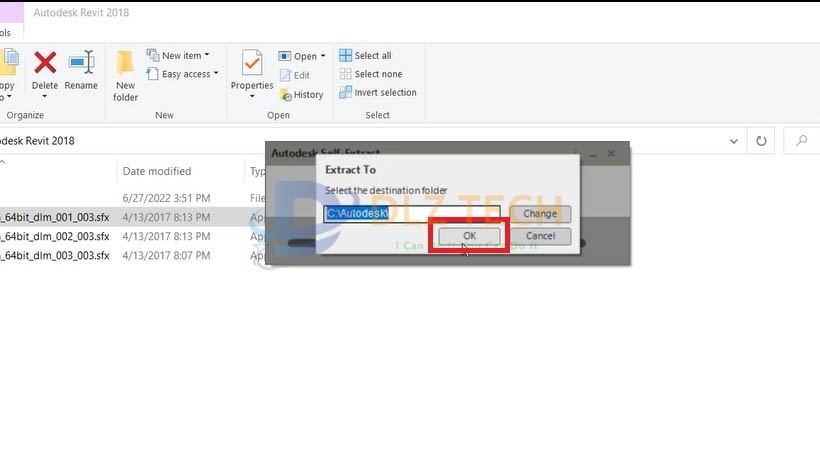Open the Properties icon with the checkmark
Image resolution: width=820 pixels, height=450 pixels.
click(x=252, y=66)
